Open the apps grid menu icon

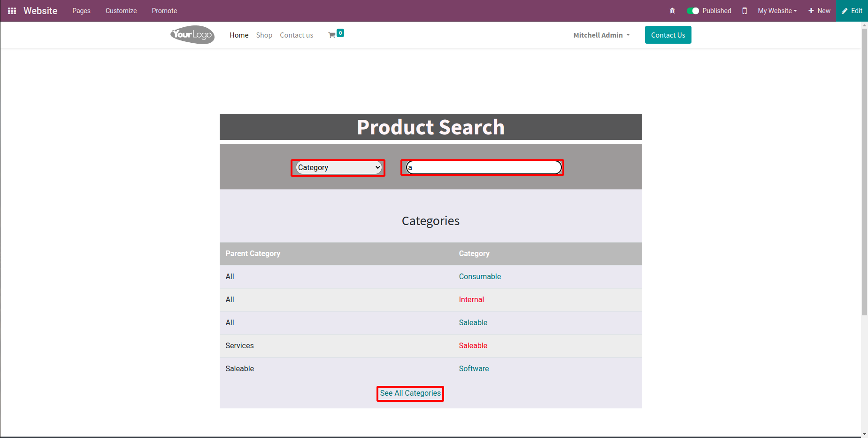point(12,11)
